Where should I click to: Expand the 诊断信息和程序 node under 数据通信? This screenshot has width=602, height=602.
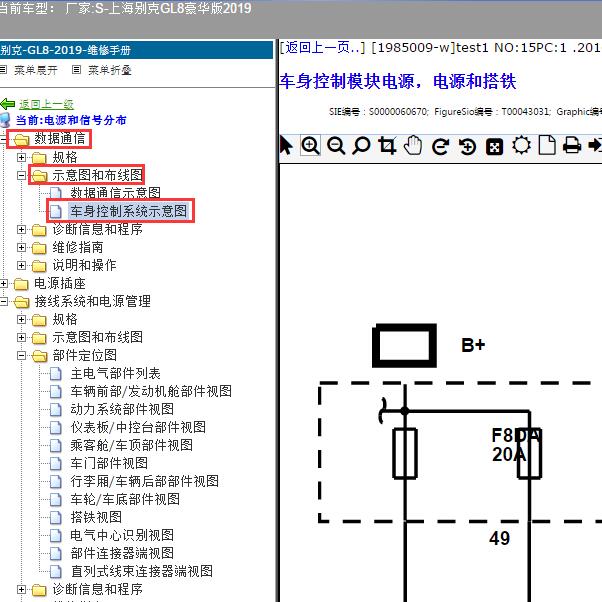(22, 230)
